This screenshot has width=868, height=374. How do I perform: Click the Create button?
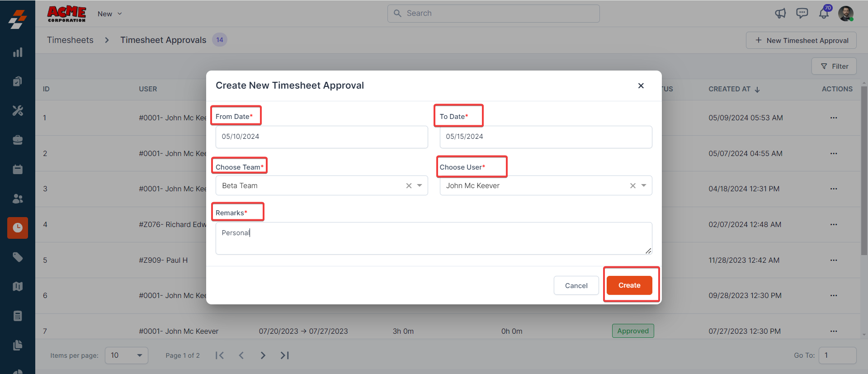click(629, 285)
